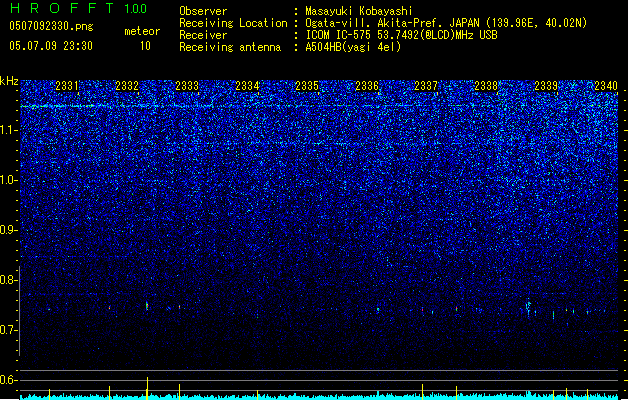Click the 0.7 kHz axis label

coord(8,330)
